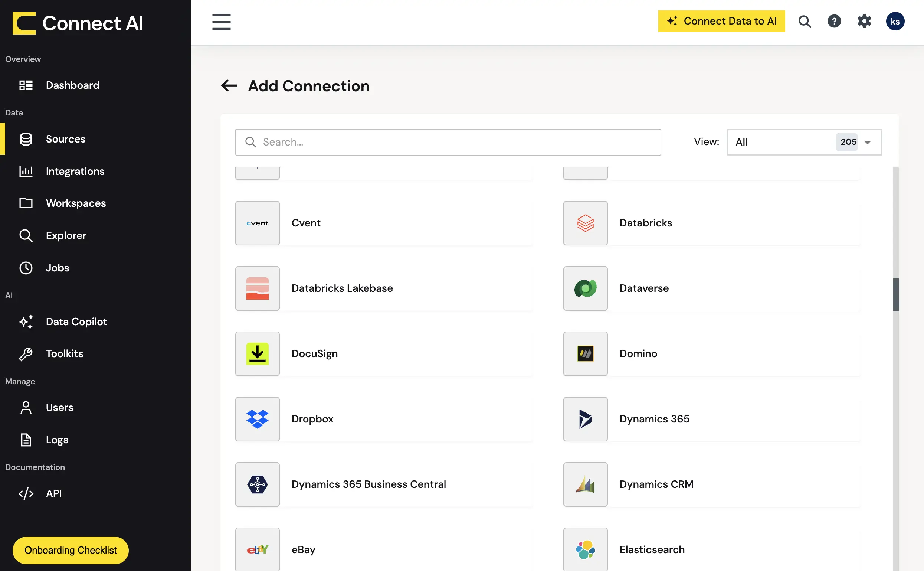Screen dimensions: 924x571
Task: Select the Databricks Lakebase icon
Action: tap(258, 288)
